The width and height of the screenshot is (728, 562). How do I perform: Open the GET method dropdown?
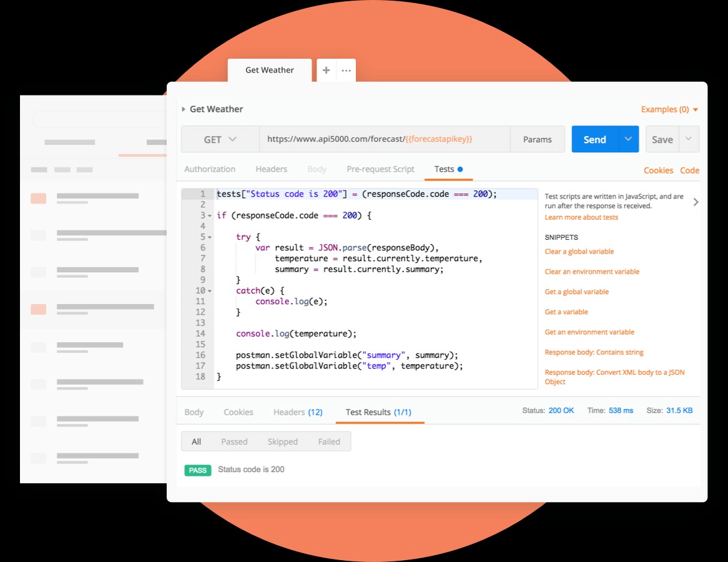tap(220, 139)
